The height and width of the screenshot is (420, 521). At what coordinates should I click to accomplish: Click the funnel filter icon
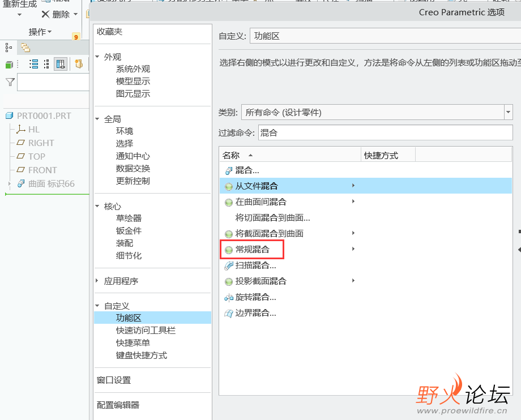click(10, 82)
